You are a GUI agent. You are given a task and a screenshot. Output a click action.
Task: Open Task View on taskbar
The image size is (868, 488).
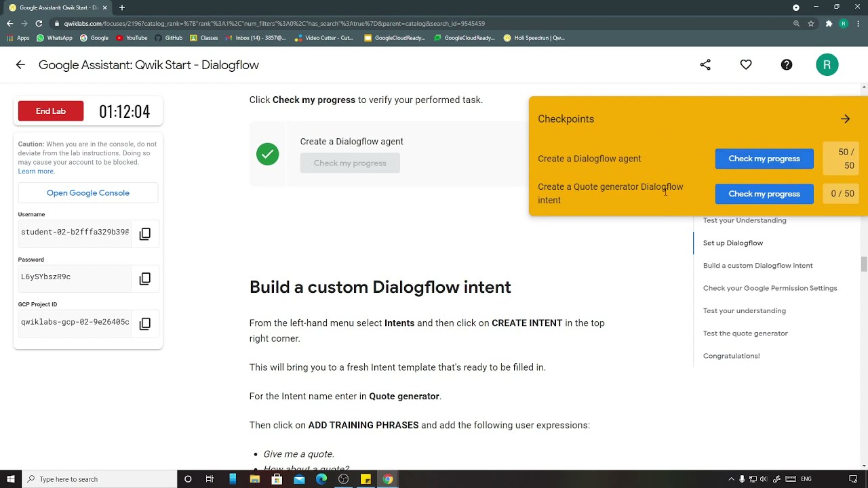(x=210, y=479)
